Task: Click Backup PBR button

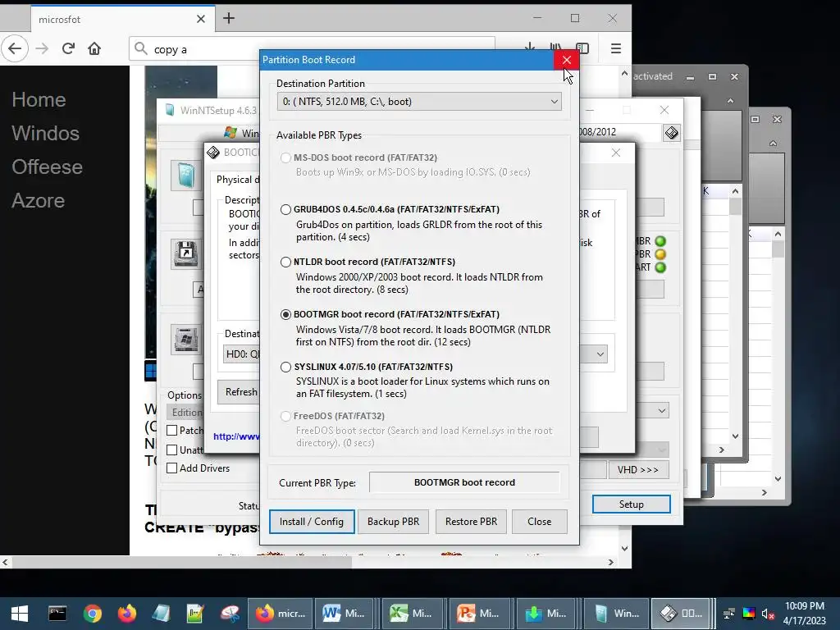Action: click(393, 522)
